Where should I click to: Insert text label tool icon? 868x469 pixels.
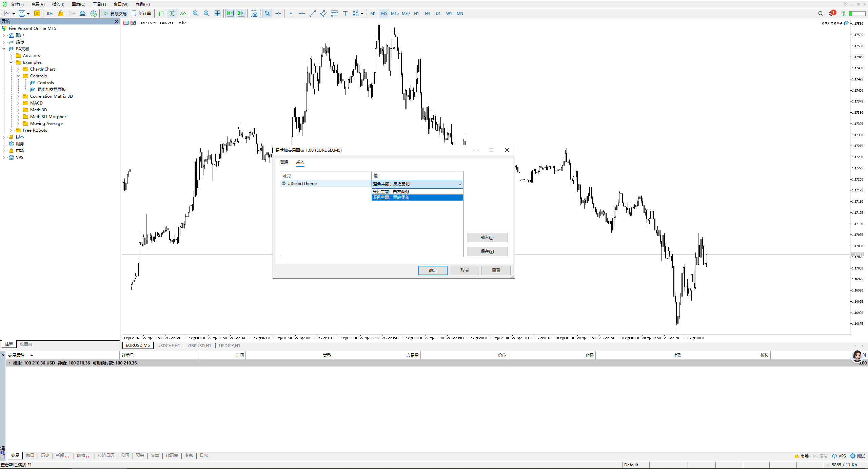click(345, 14)
